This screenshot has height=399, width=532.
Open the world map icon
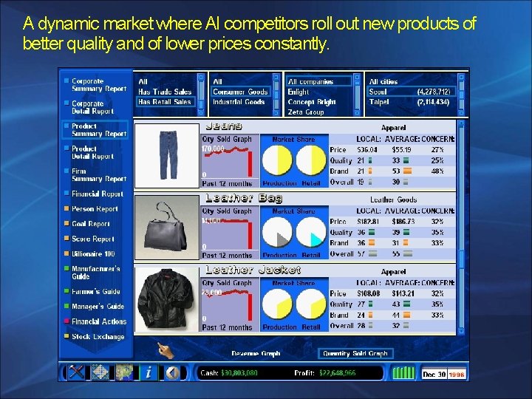(124, 372)
